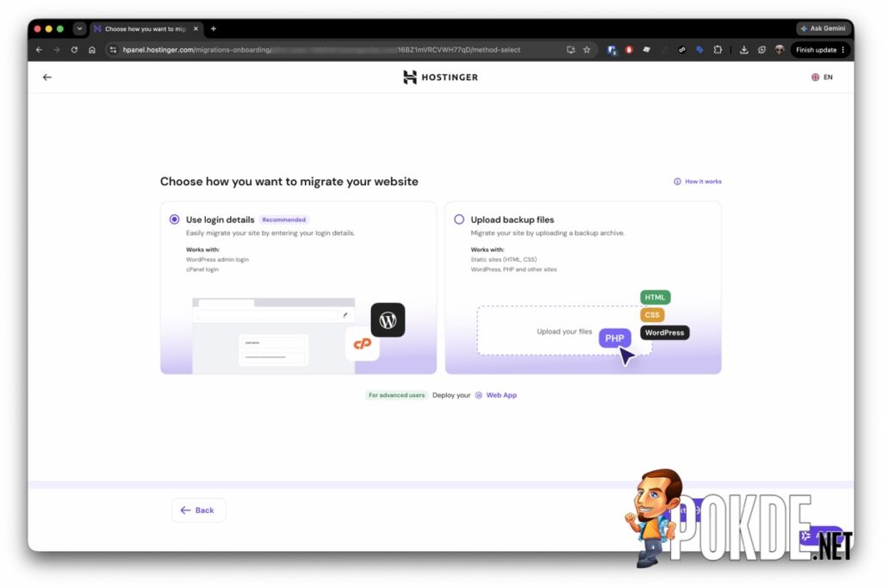
Task: Open the browser downloads icon
Action: click(x=743, y=50)
